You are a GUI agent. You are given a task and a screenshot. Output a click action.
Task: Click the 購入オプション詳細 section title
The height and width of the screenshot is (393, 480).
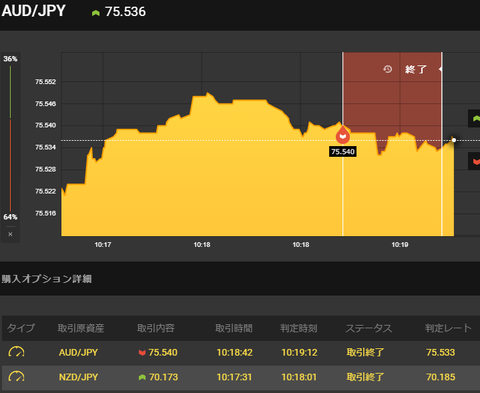point(46,279)
